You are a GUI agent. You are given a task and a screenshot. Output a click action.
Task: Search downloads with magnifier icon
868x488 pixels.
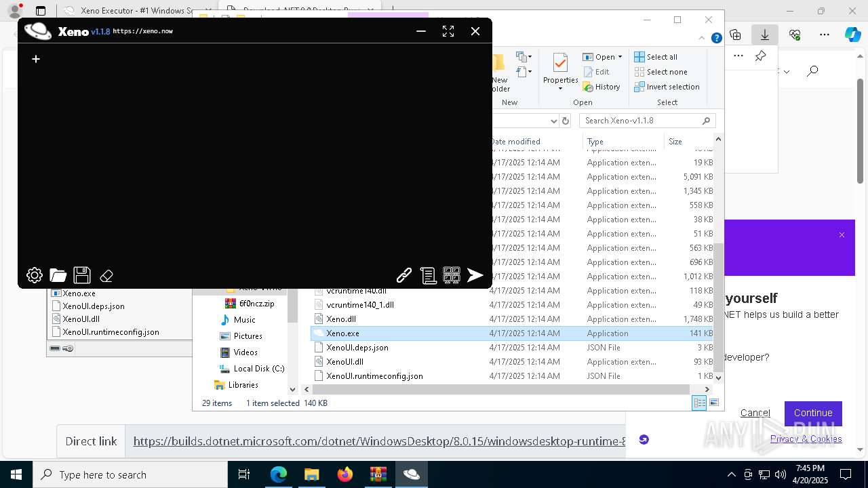[x=812, y=70]
